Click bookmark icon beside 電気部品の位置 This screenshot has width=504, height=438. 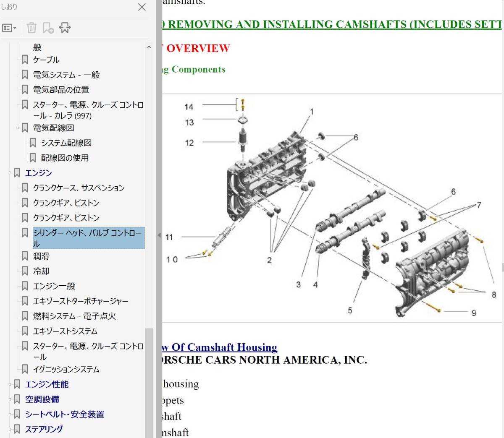tap(25, 90)
